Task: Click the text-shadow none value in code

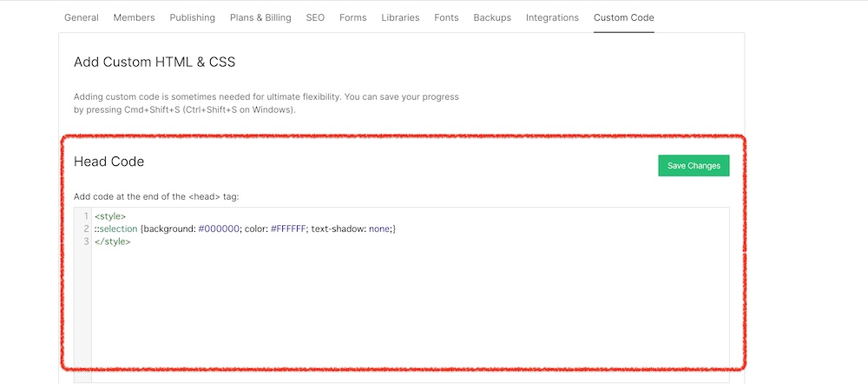Action: coord(380,228)
